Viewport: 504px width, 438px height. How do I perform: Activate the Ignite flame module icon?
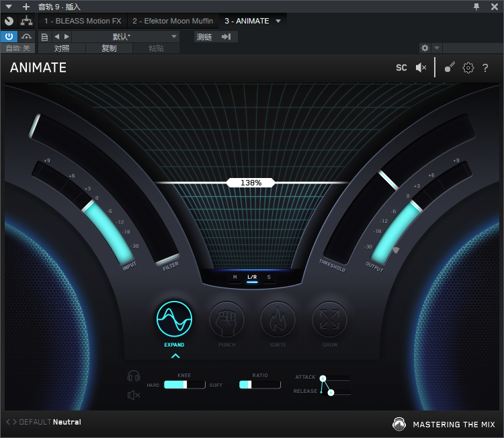278,318
